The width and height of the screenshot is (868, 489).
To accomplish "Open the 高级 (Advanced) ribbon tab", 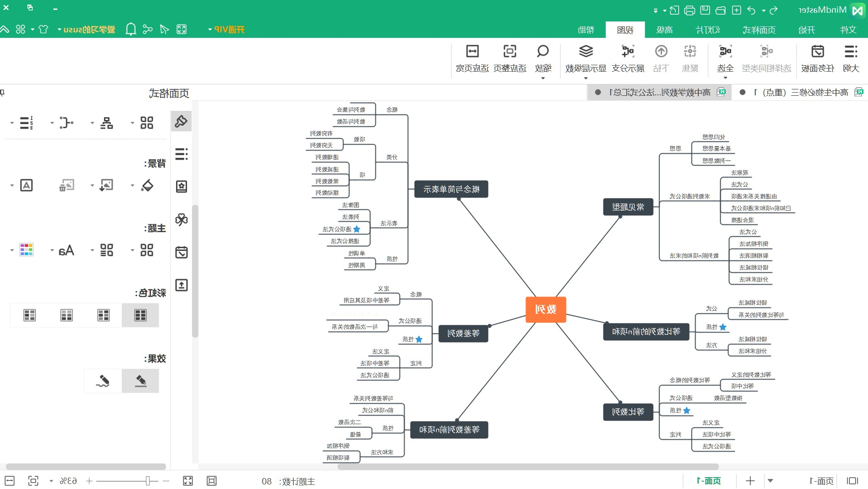I will click(x=665, y=30).
